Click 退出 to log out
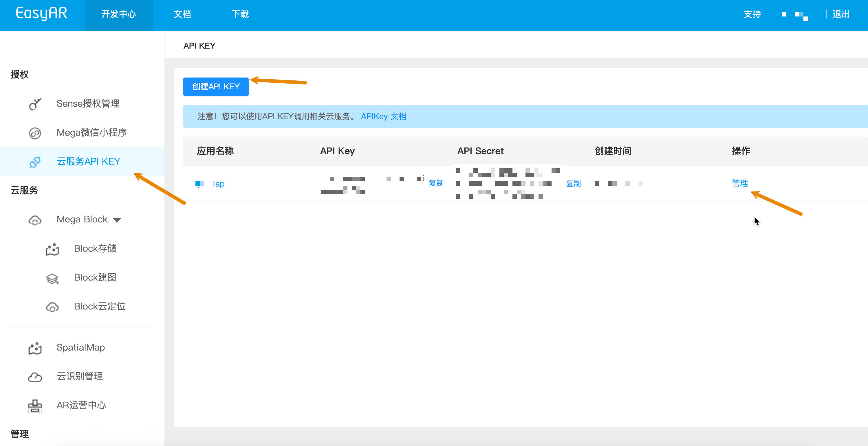Image resolution: width=868 pixels, height=446 pixels. tap(841, 14)
